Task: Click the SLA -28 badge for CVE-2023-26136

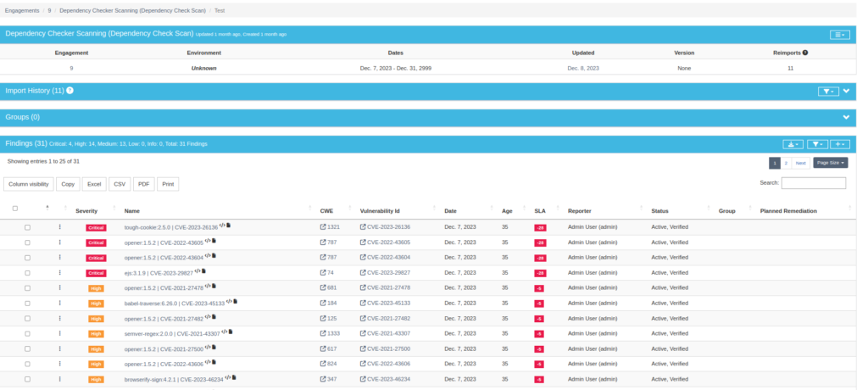Action: [x=540, y=228]
